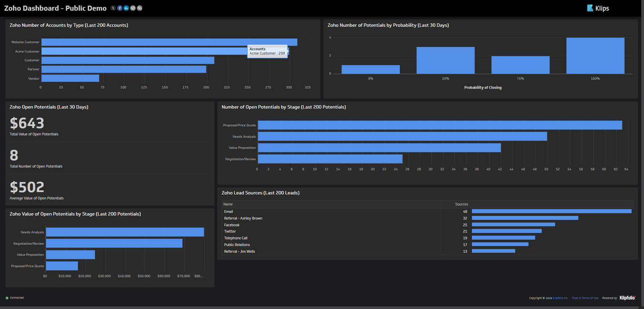Click the Probability of Closing axis label
This screenshot has height=309, width=644.
coord(483,87)
